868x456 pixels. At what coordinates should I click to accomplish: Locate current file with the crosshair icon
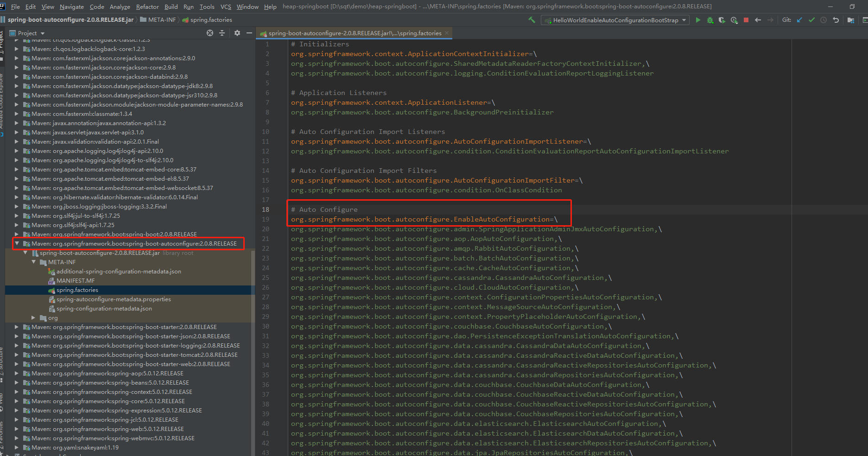click(x=210, y=33)
